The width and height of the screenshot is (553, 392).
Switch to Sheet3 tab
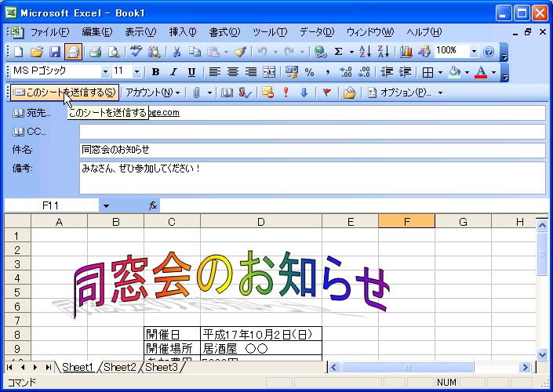pos(162,368)
